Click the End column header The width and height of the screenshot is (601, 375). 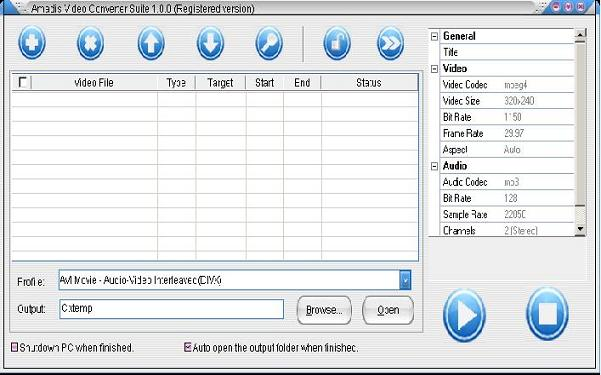302,82
